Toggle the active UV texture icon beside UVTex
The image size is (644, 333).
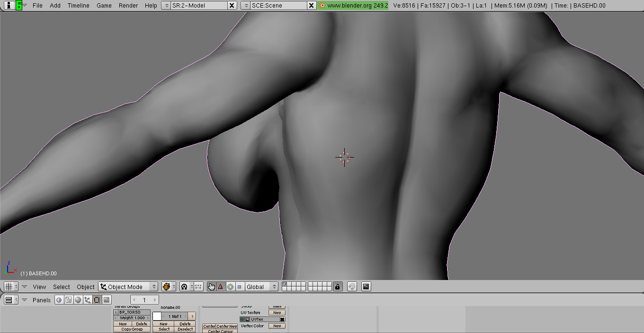click(247, 319)
